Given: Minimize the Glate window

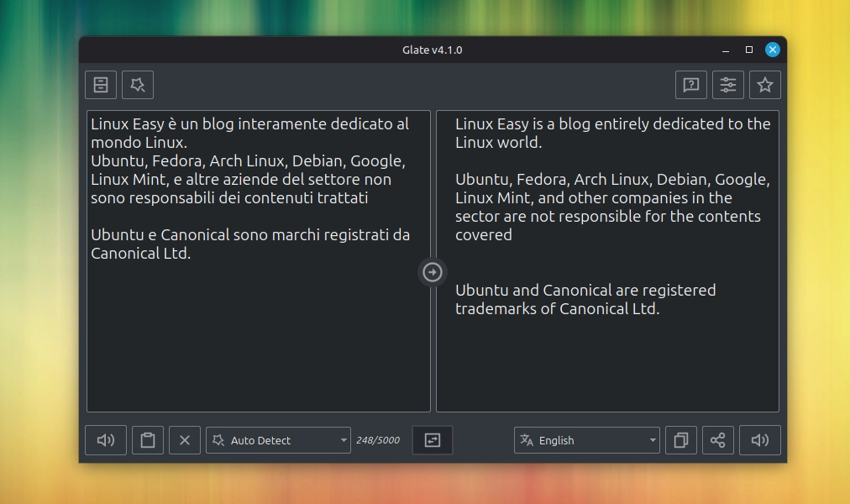Looking at the screenshot, I should click(x=726, y=50).
